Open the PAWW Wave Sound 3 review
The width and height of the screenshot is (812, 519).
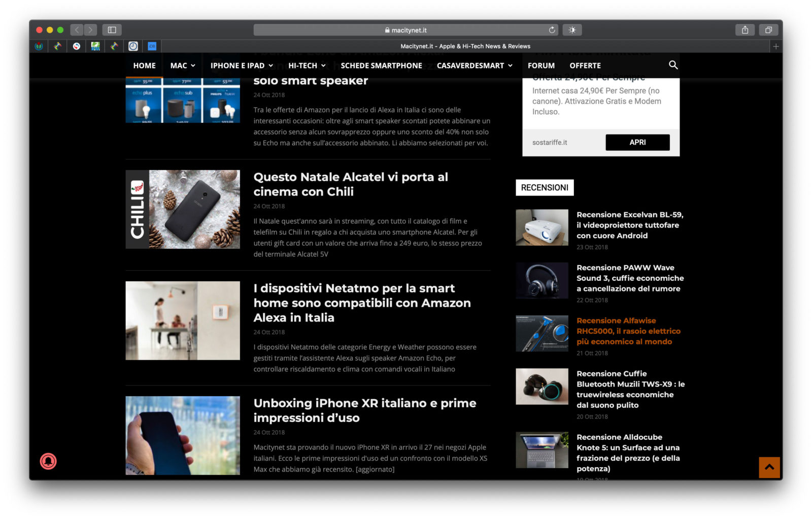(x=630, y=278)
